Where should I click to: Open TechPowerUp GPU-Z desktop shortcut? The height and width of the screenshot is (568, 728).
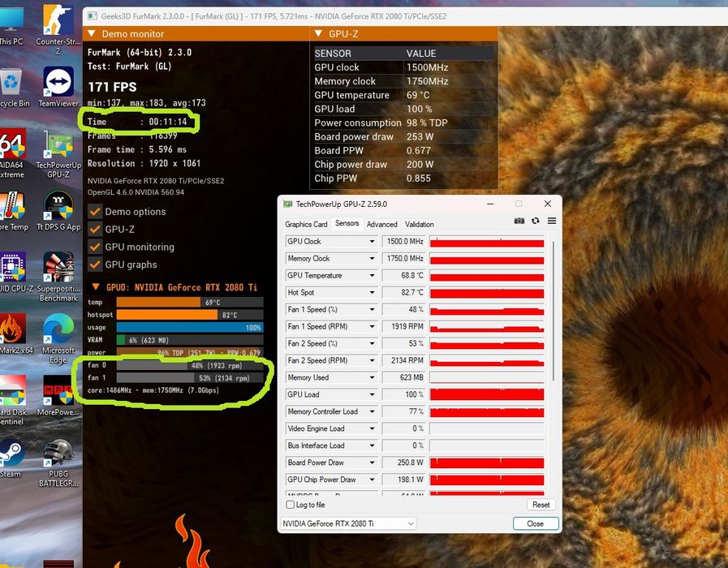point(58,154)
